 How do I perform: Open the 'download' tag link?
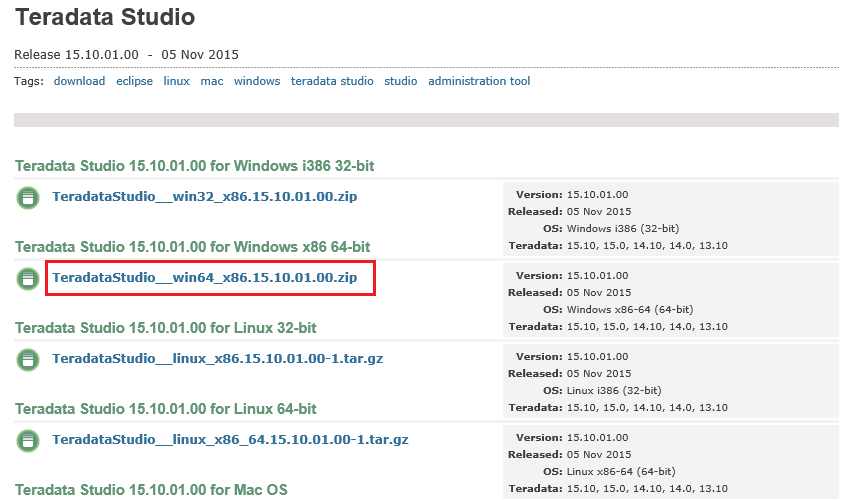pos(79,81)
